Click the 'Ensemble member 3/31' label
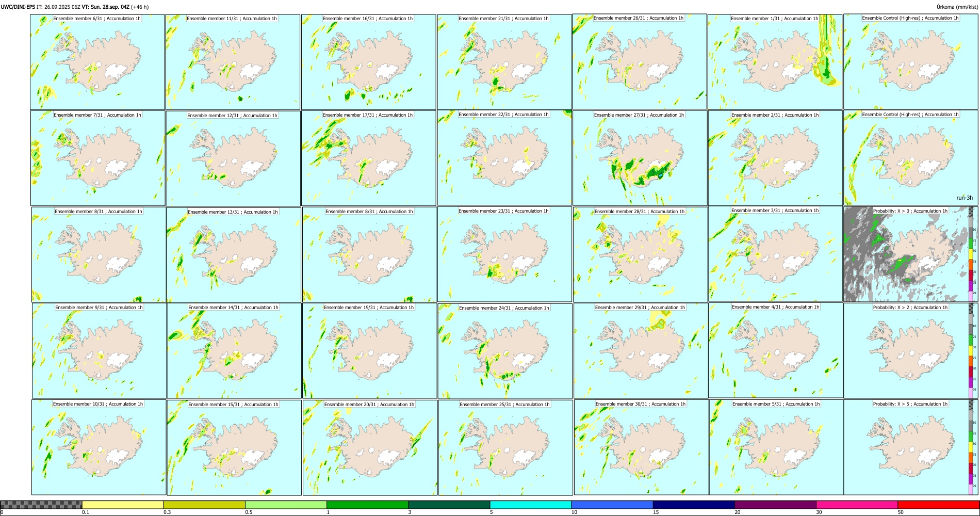 [775, 211]
